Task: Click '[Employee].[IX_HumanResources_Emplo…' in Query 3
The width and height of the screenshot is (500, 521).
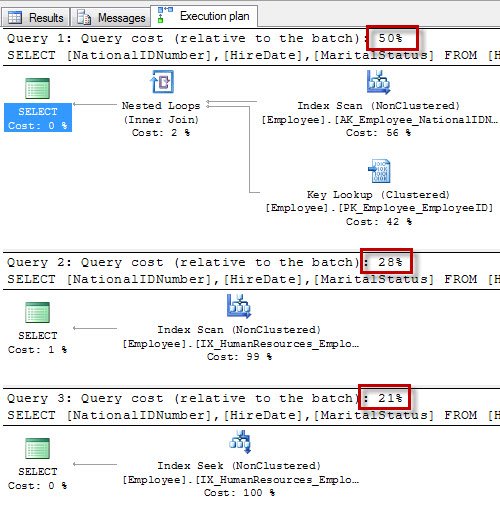Action: pos(241,480)
